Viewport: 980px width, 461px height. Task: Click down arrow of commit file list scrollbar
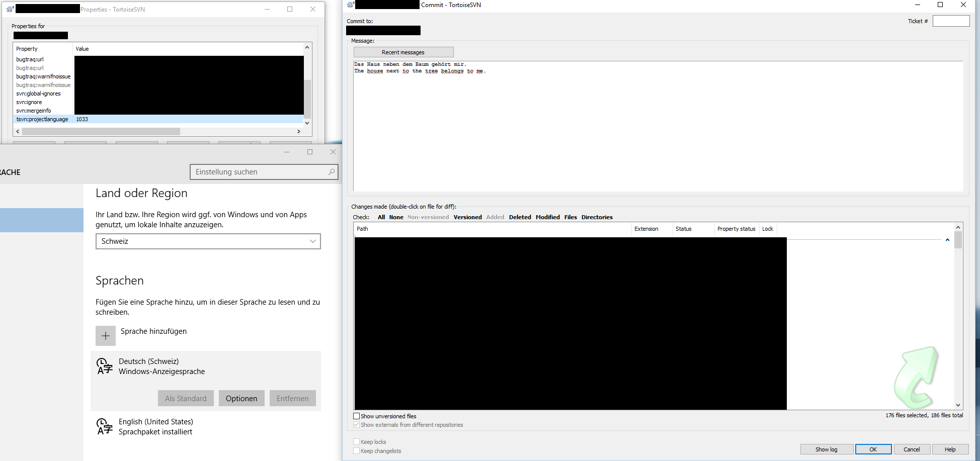958,405
